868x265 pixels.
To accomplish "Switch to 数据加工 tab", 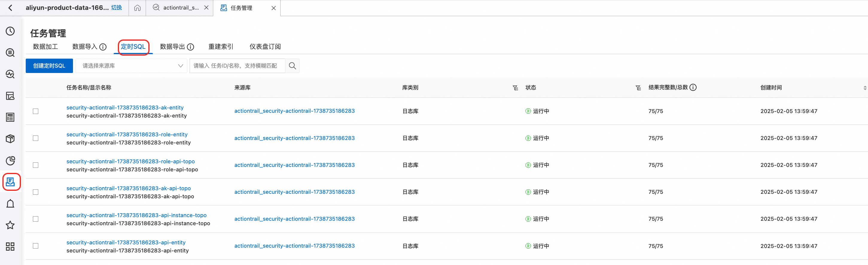I will (45, 47).
